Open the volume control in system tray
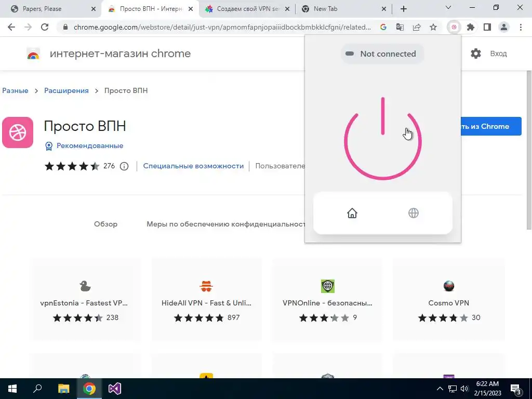 pyautogui.click(x=464, y=389)
